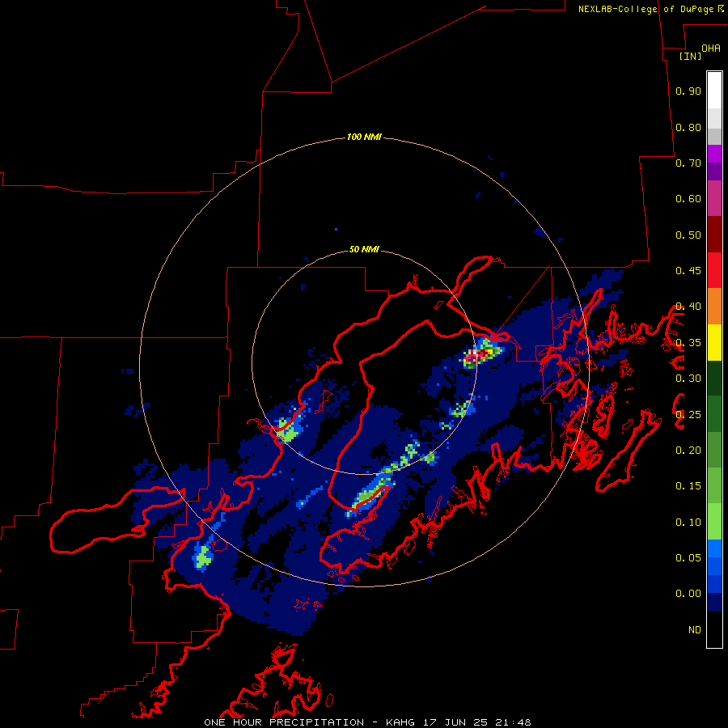Click the 0.30 legend value
The image size is (728, 728).
688,379
